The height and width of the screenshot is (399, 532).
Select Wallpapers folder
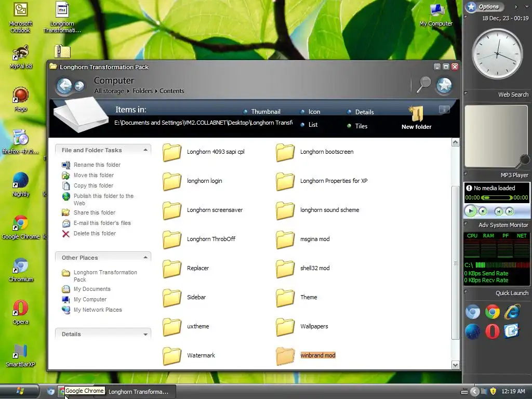pos(302,327)
